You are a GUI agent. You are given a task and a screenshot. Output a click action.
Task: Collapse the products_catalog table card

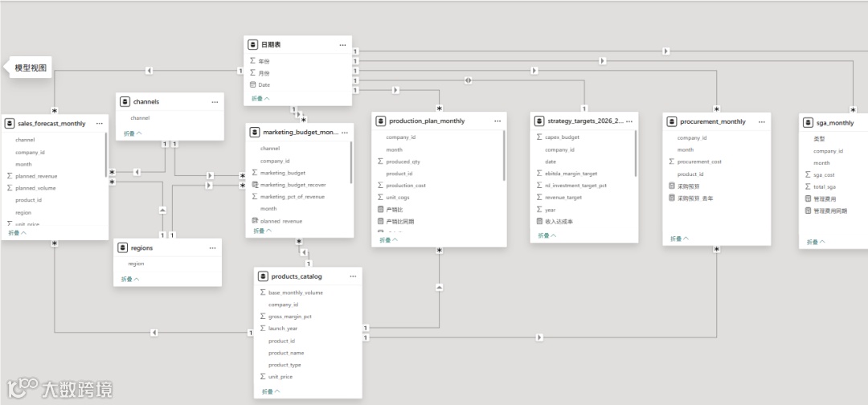[271, 391]
